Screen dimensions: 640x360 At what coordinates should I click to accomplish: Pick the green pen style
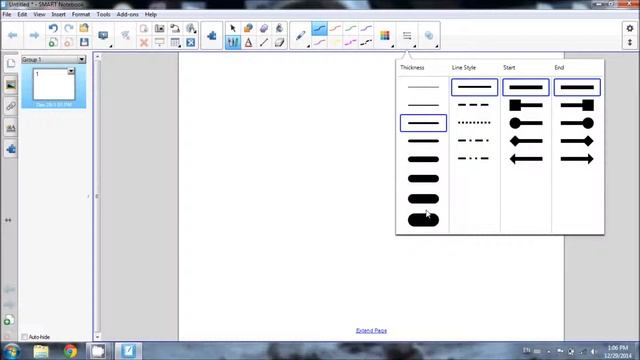(351, 29)
